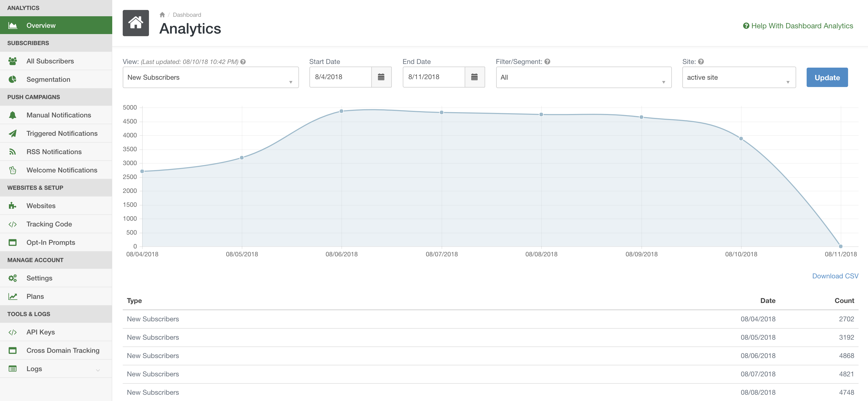Open the End Date calendar picker icon
Image resolution: width=868 pixels, height=401 pixels.
pyautogui.click(x=474, y=77)
